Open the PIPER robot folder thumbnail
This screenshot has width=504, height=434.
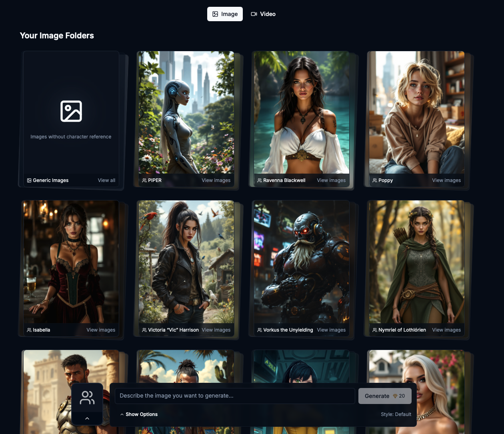(x=186, y=112)
